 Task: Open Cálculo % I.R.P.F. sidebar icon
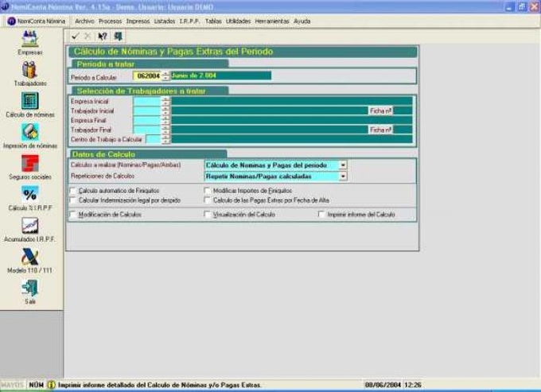tap(30, 195)
